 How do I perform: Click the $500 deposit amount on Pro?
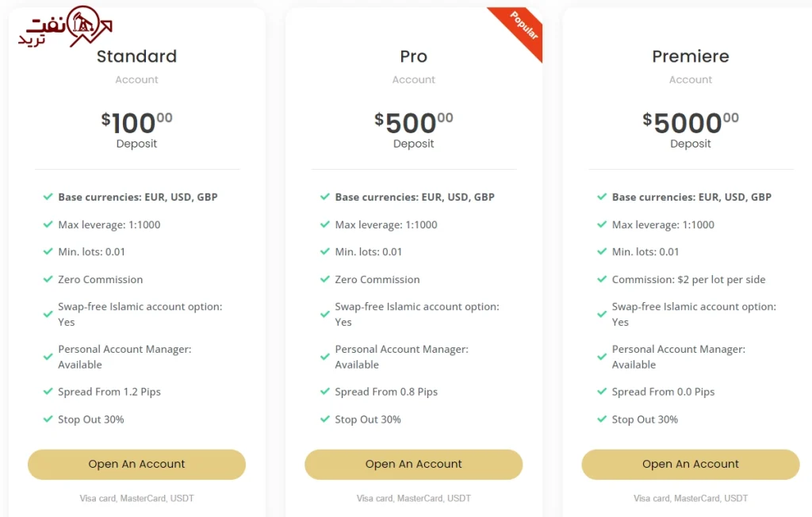coord(414,123)
